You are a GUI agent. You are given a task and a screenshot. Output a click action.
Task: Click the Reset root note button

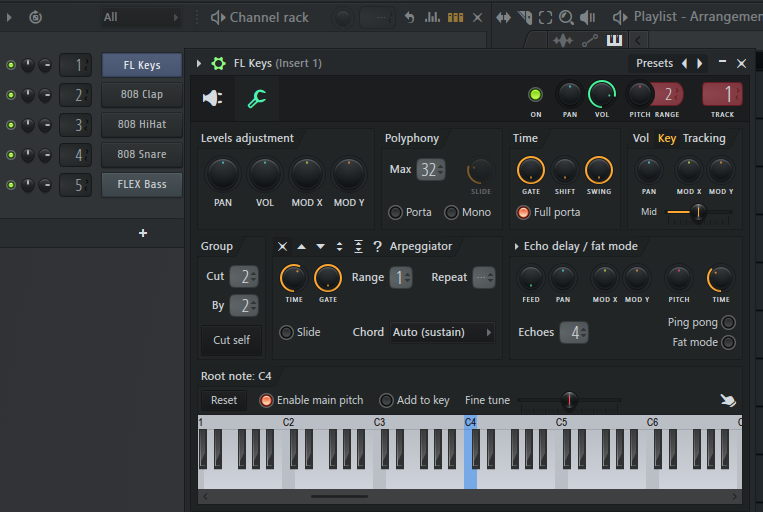point(224,400)
